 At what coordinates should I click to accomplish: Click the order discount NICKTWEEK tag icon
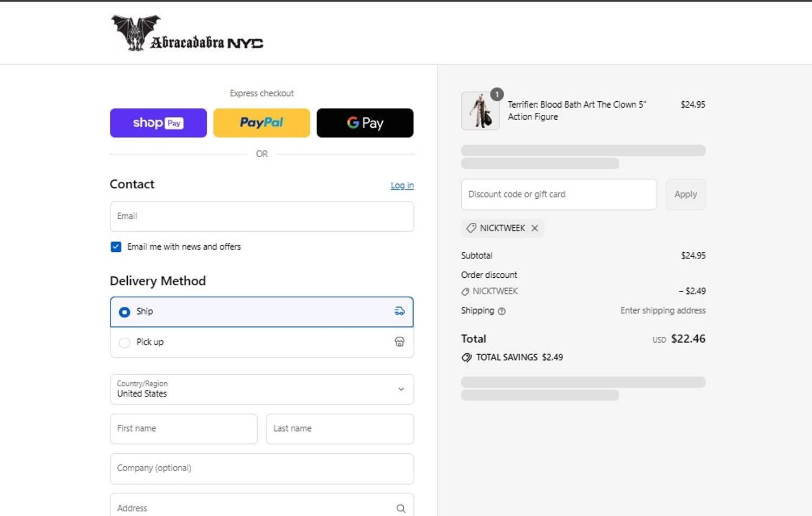(x=465, y=292)
